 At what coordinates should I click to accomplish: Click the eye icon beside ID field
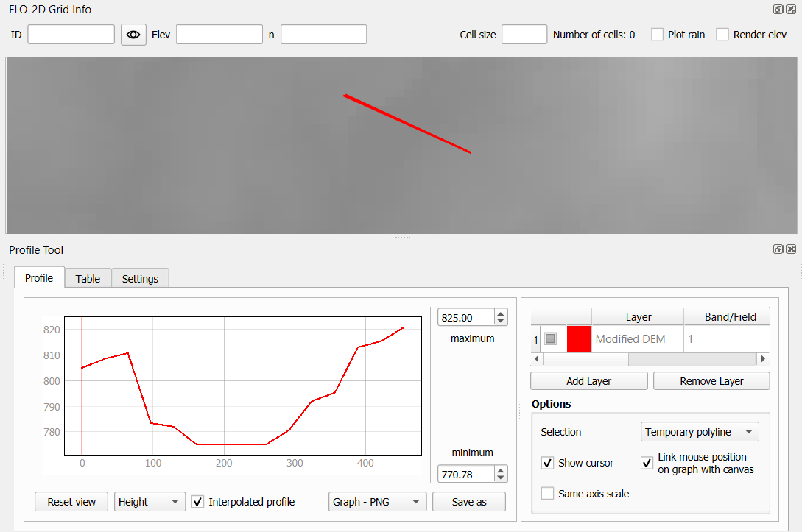click(x=133, y=35)
